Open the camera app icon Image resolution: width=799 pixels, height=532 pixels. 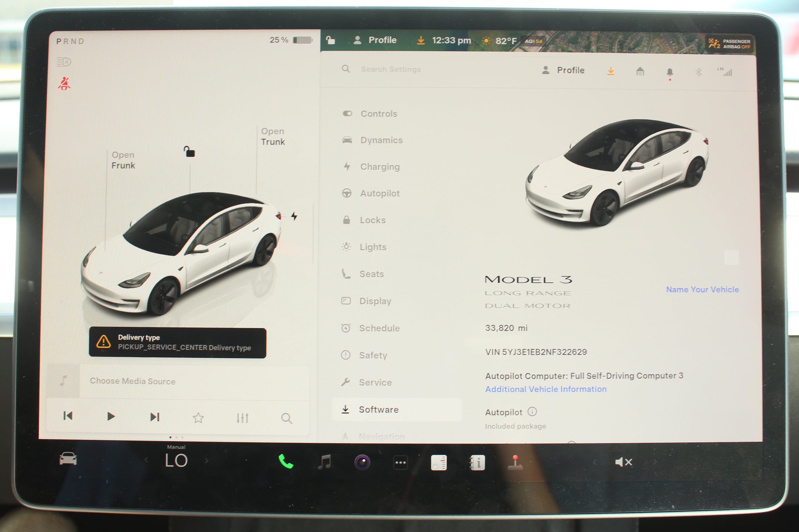(362, 462)
